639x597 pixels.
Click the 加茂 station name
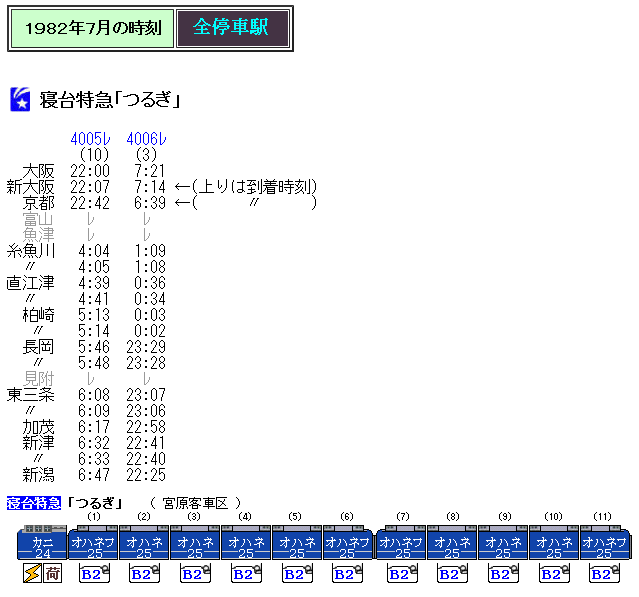click(38, 427)
